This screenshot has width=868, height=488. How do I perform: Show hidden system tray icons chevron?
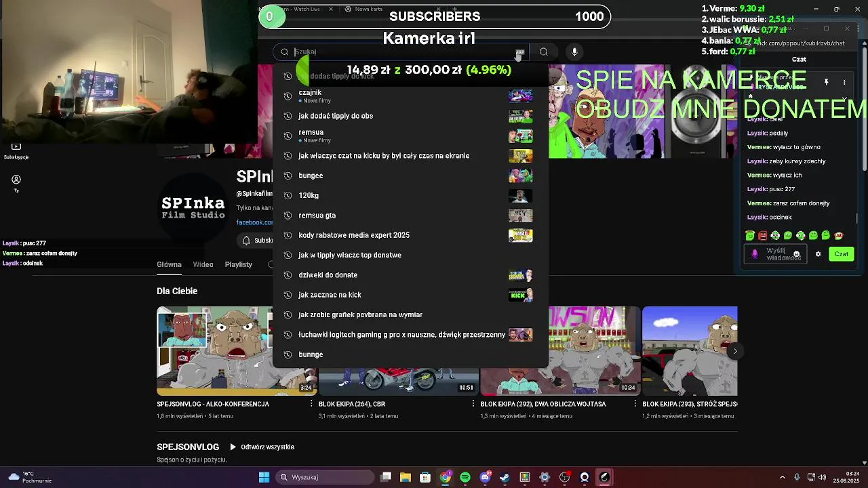point(782,477)
